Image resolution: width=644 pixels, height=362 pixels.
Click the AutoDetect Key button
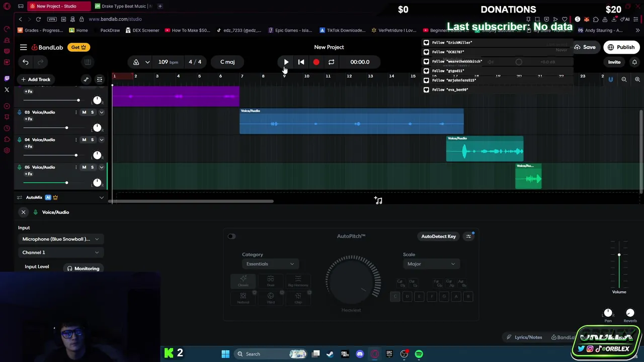click(439, 236)
